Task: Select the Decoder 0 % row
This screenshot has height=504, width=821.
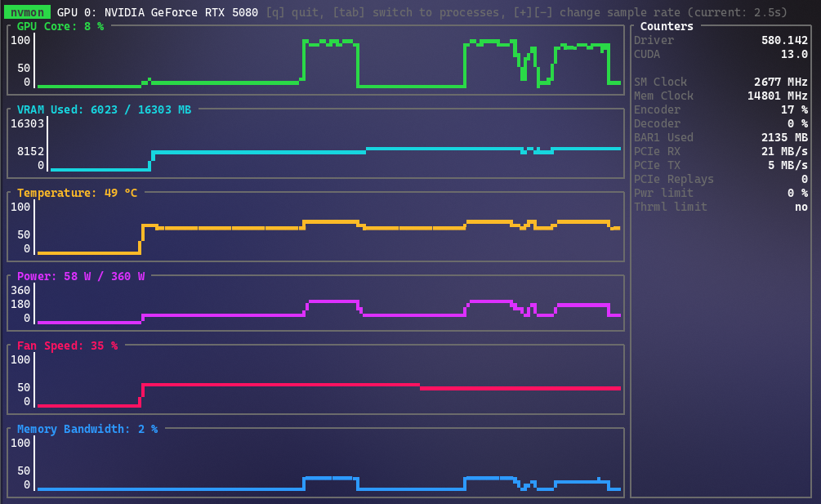Action: (x=721, y=123)
